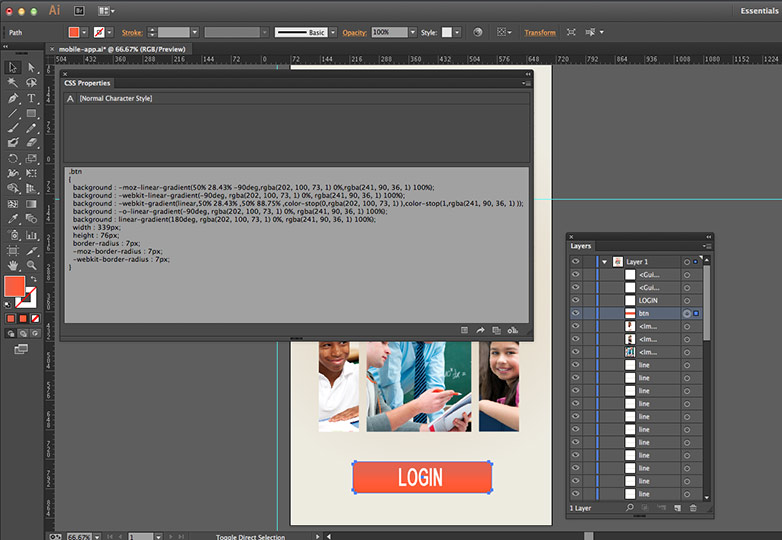The width and height of the screenshot is (782, 540).
Task: Open the Basic brush definition dropdown
Action: (x=333, y=32)
